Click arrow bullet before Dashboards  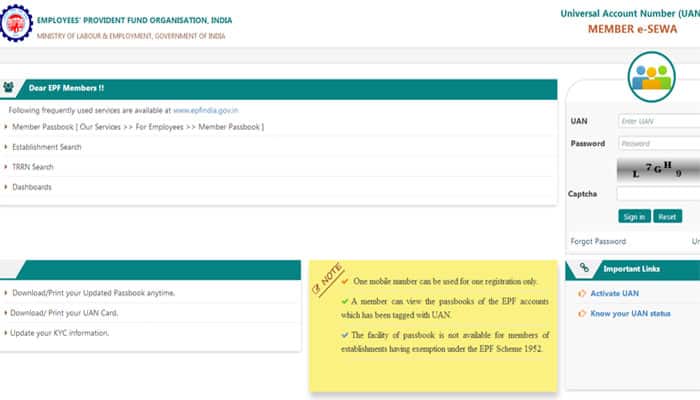[x=6, y=187]
